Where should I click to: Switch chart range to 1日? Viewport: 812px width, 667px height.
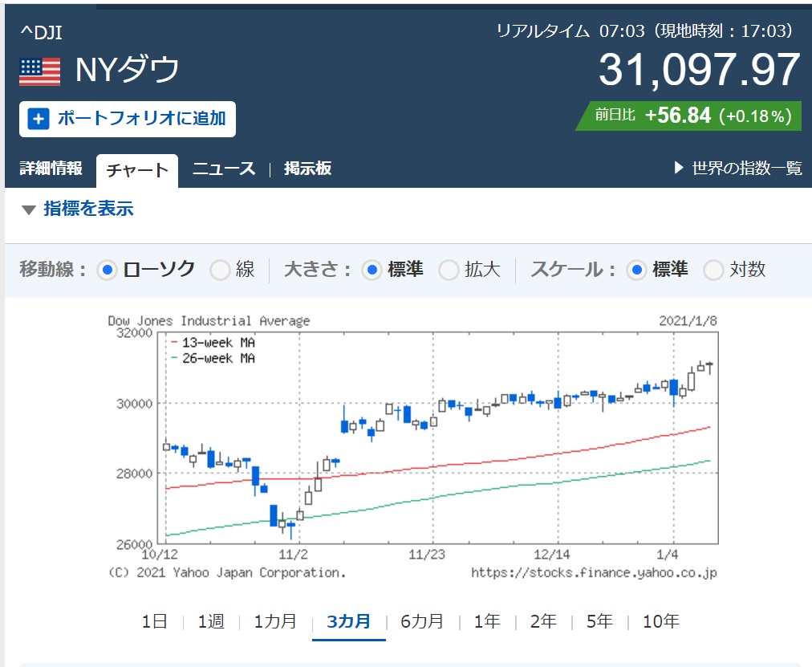point(154,621)
